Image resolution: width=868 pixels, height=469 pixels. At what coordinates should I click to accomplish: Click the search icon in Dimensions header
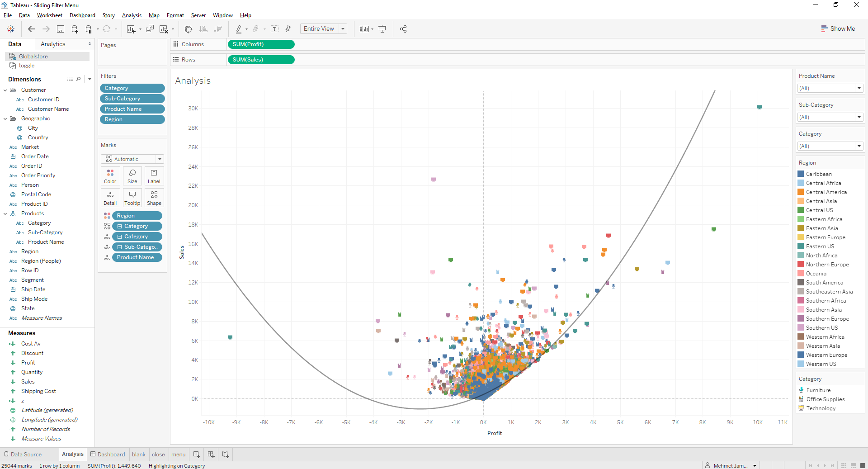(x=79, y=79)
